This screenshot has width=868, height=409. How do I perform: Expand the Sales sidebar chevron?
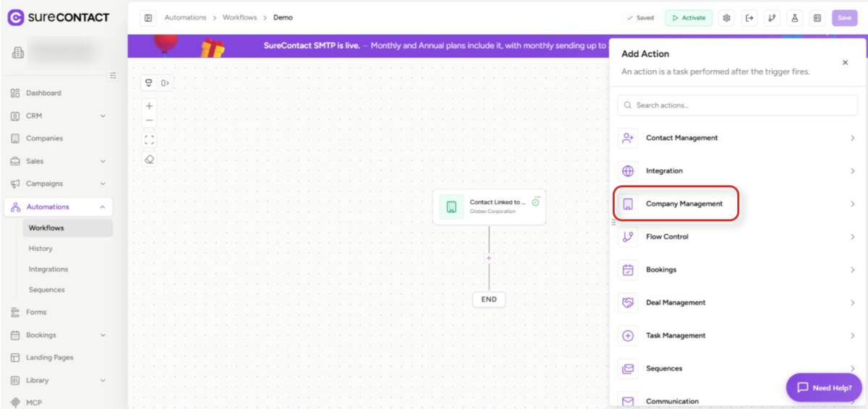[103, 161]
